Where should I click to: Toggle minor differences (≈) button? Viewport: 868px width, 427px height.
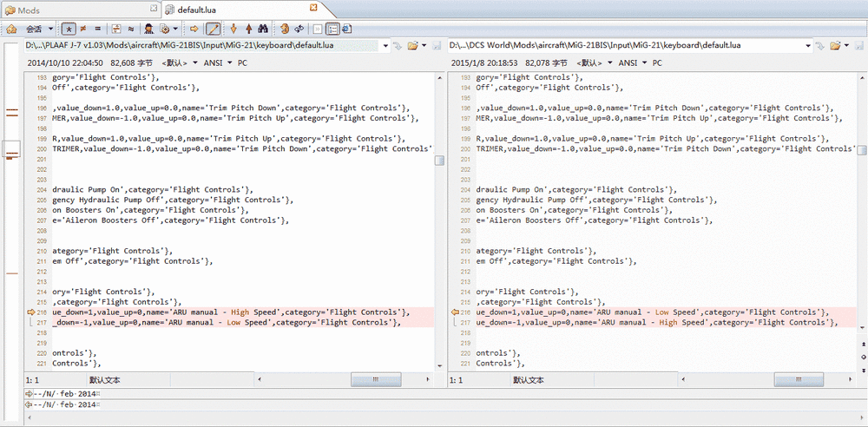(x=131, y=29)
